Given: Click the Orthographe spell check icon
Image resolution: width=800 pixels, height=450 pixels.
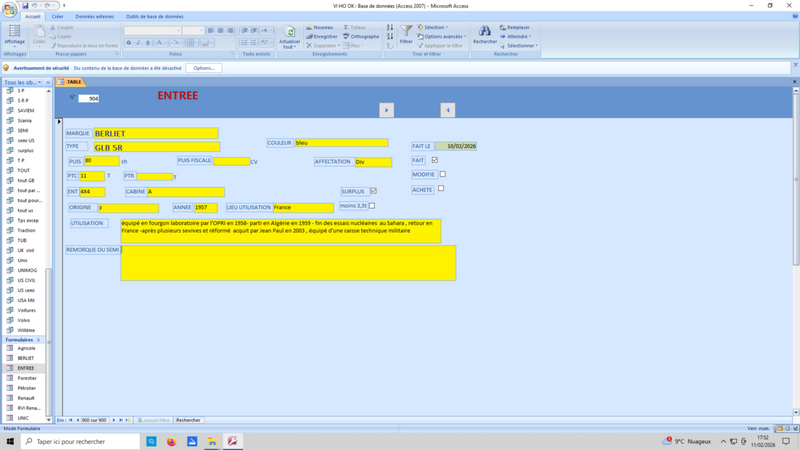Looking at the screenshot, I should click(x=360, y=36).
